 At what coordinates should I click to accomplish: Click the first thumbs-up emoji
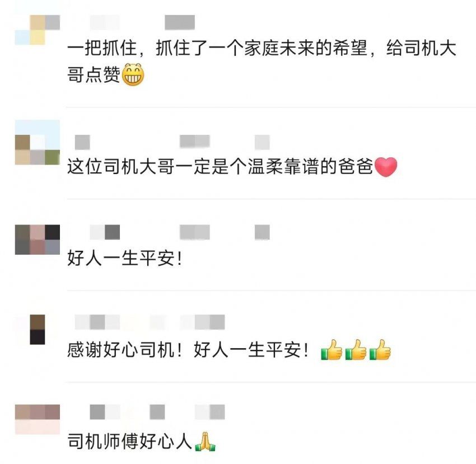[x=332, y=350]
